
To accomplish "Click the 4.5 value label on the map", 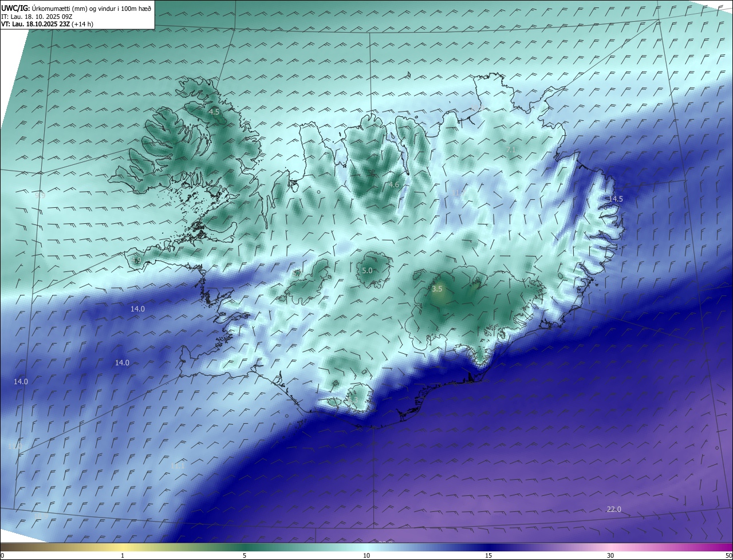I will [x=214, y=112].
